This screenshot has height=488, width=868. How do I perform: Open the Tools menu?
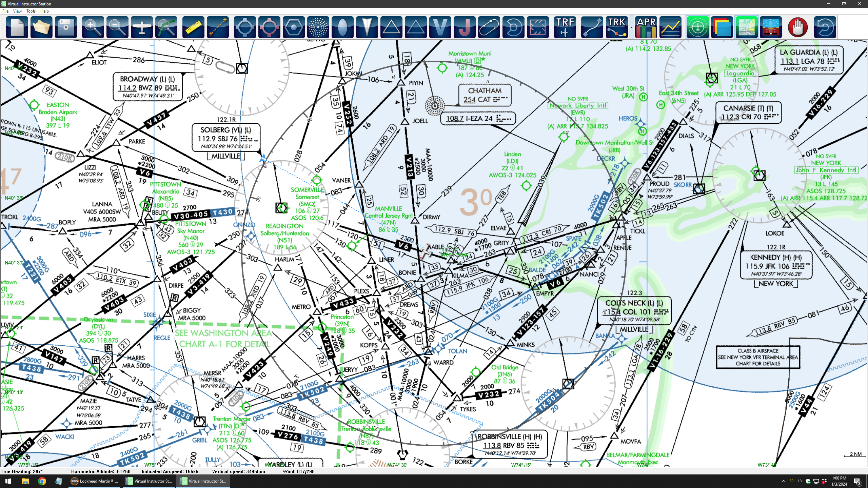(31, 11)
